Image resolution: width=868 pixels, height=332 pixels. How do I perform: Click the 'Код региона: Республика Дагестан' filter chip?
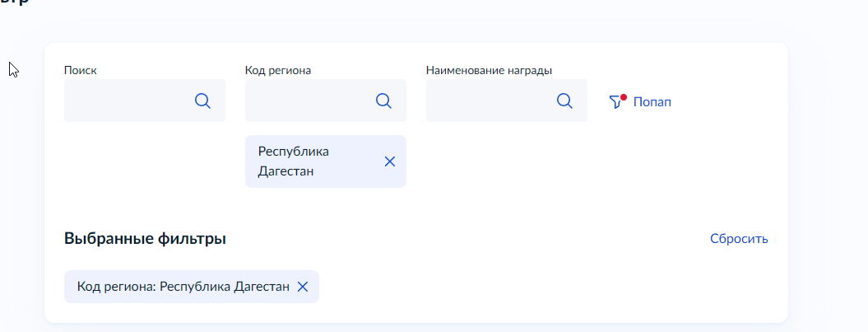(x=183, y=287)
